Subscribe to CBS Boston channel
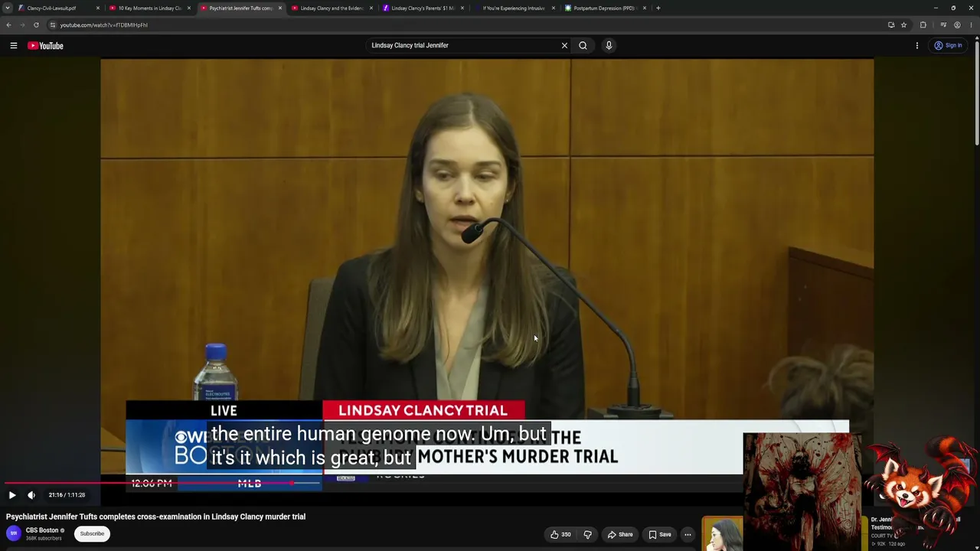The image size is (980, 551). point(92,533)
